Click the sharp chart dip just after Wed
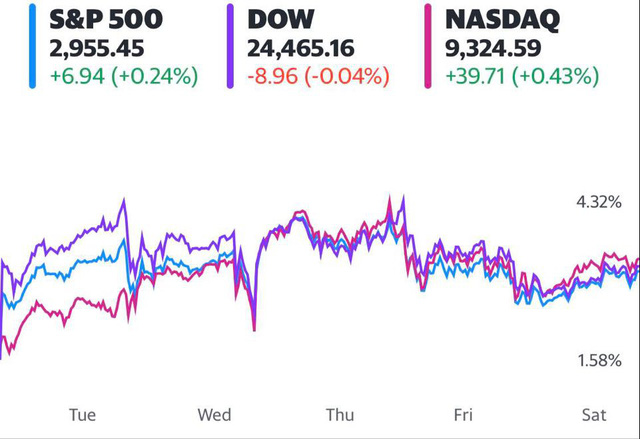This screenshot has width=640, height=439. point(254,327)
